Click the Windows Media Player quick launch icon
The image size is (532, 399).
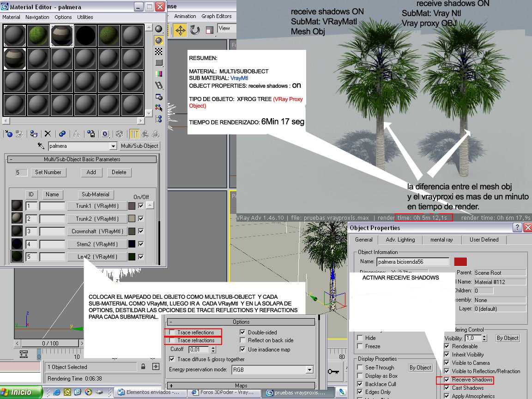pos(88,392)
